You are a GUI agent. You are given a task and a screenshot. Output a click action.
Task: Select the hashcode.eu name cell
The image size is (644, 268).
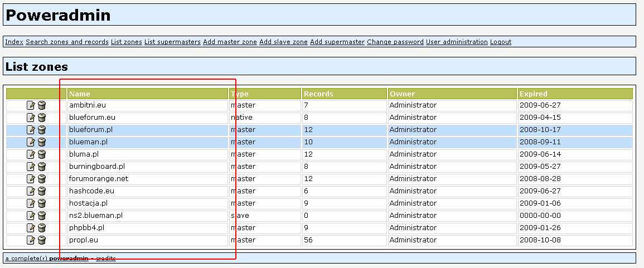[147, 191]
